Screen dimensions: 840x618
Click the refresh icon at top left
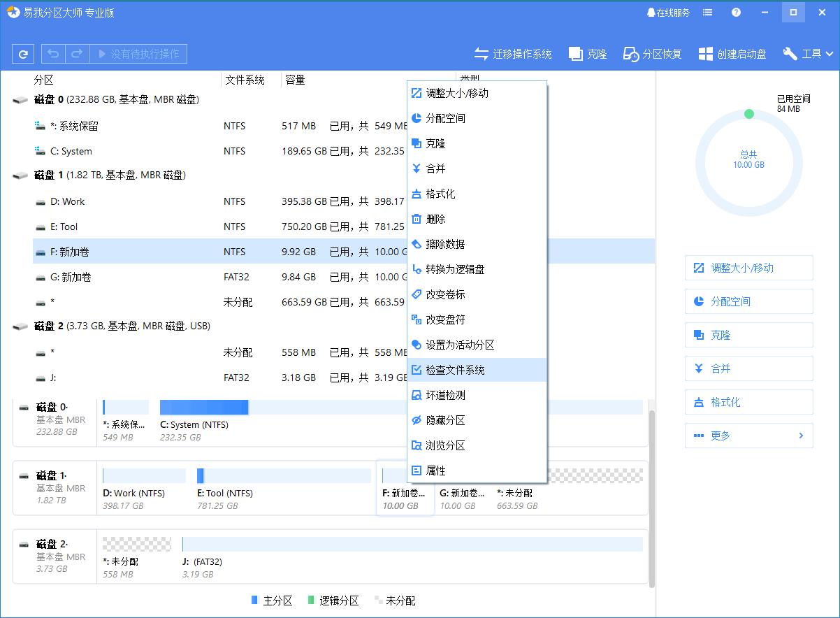point(23,53)
